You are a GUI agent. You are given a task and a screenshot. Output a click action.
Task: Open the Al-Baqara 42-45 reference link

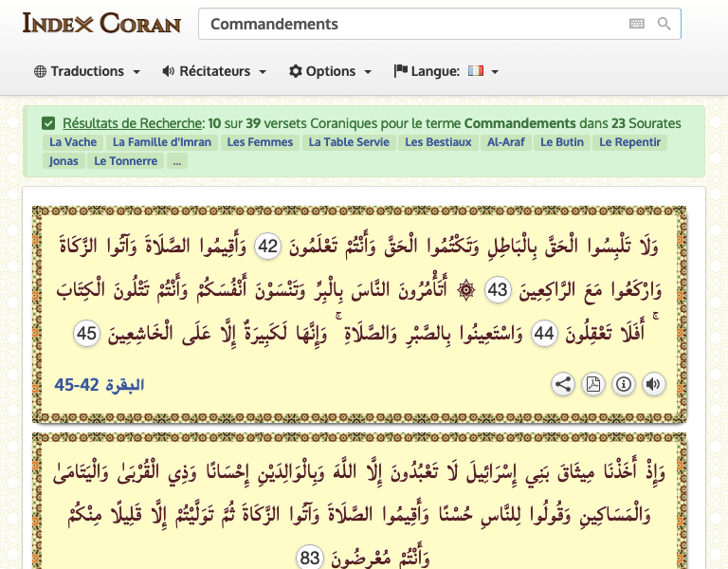click(100, 384)
